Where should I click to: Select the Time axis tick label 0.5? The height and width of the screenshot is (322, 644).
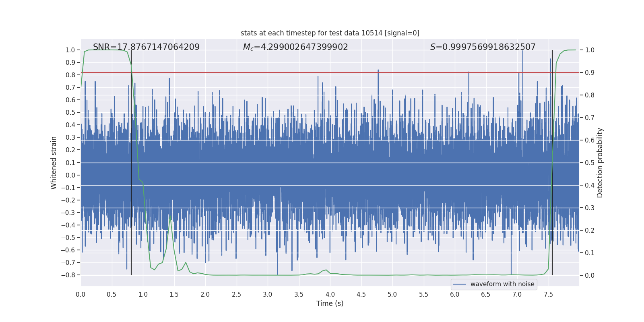tap(112, 294)
